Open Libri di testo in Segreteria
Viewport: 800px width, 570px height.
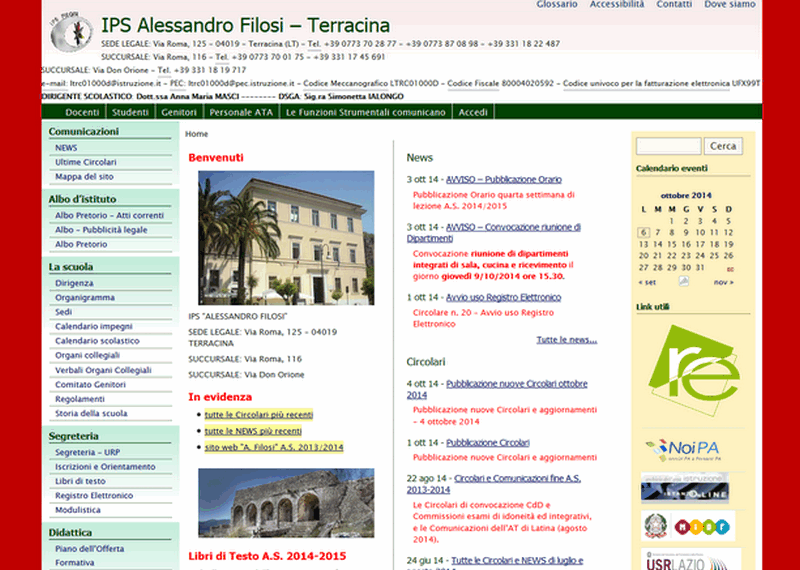(x=80, y=481)
